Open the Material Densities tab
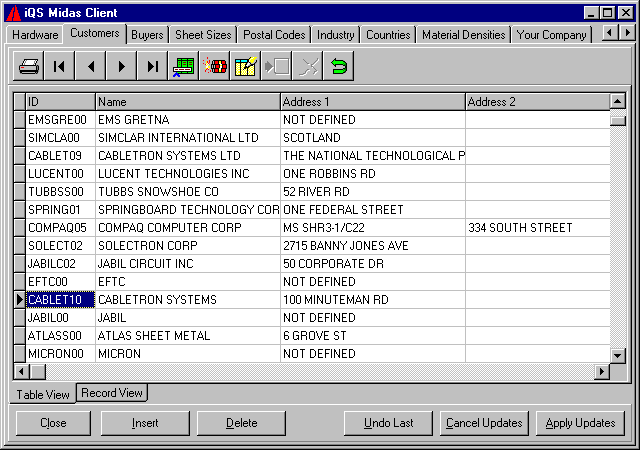Screen dimensions: 640x450 point(464,35)
